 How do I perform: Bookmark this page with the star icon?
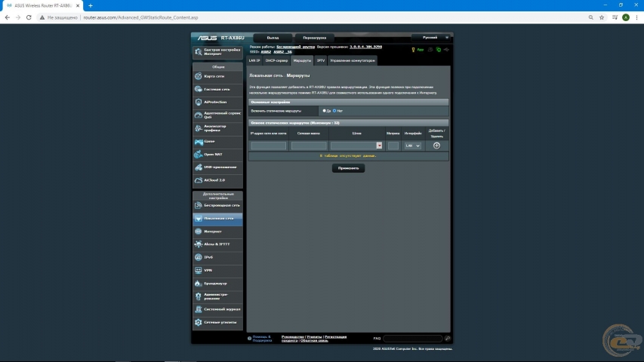pos(602,17)
